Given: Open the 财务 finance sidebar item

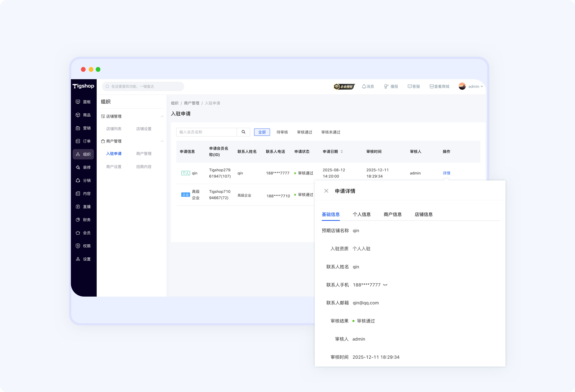Looking at the screenshot, I should pyautogui.click(x=83, y=220).
